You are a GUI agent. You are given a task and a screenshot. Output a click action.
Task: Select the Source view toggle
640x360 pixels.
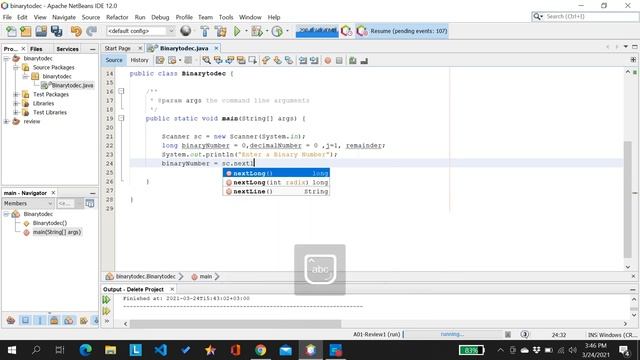tap(114, 60)
